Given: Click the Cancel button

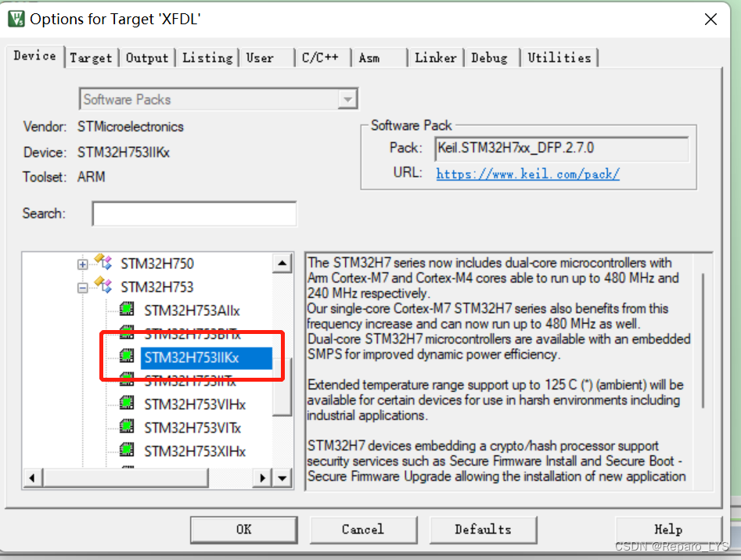Looking at the screenshot, I should tap(363, 529).
